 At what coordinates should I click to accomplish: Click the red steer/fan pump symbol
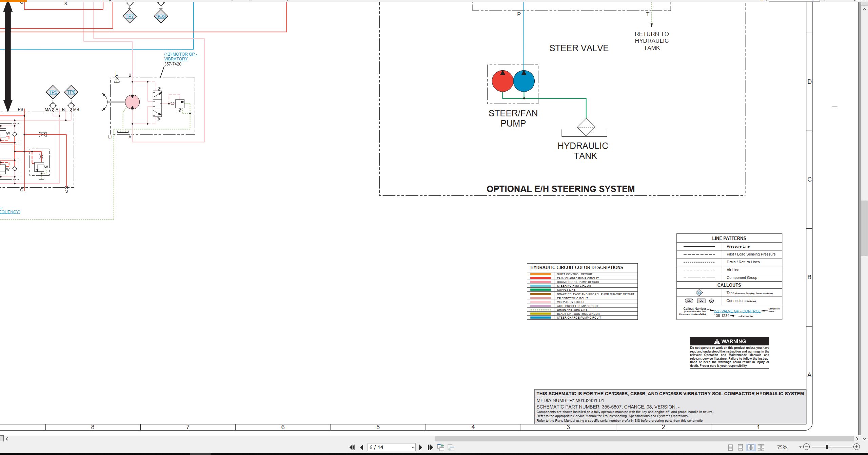click(502, 81)
